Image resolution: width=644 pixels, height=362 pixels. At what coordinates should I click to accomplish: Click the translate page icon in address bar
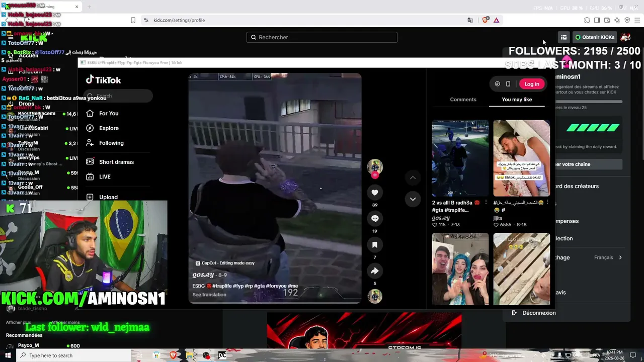(470, 20)
